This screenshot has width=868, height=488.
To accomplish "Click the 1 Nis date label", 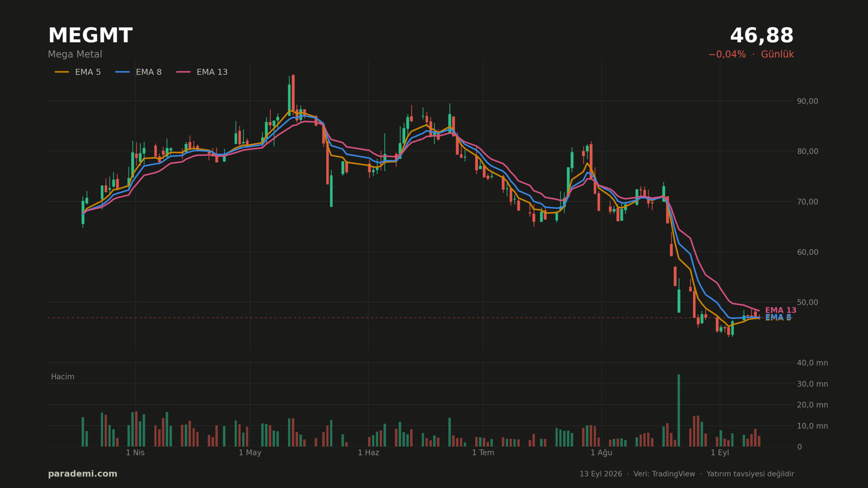I will pyautogui.click(x=135, y=453).
